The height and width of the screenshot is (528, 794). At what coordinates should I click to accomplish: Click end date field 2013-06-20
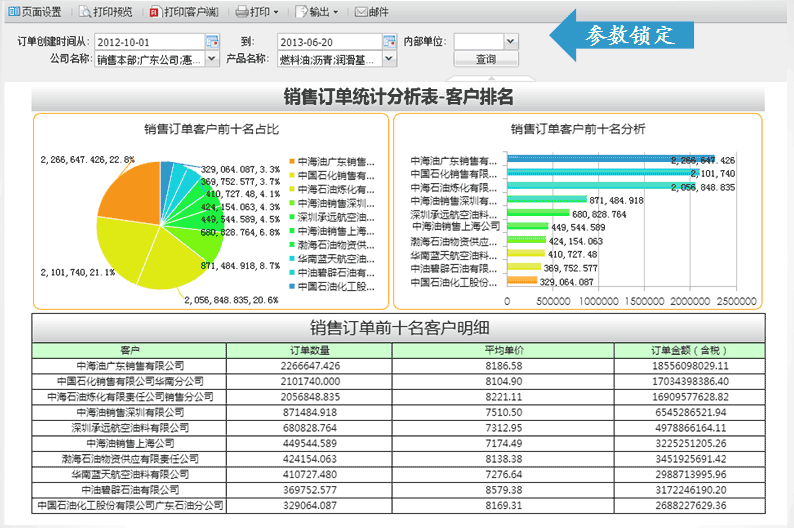(x=329, y=42)
